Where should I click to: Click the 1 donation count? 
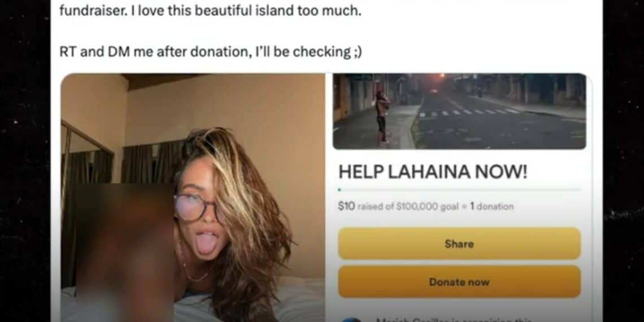tap(491, 207)
